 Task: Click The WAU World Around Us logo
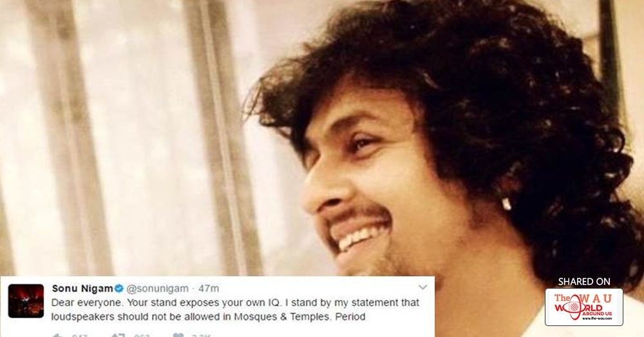[x=583, y=307]
